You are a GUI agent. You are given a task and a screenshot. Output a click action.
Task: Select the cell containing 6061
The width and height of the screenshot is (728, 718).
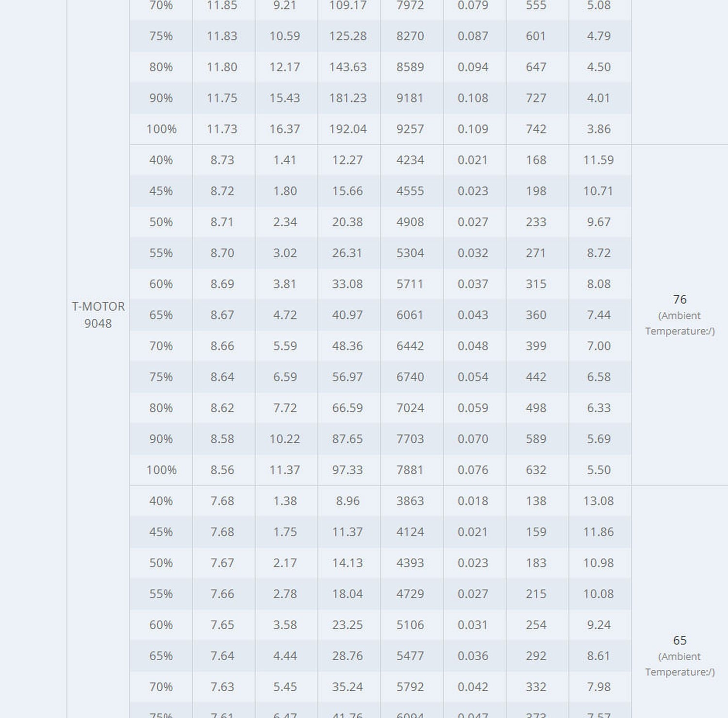click(410, 315)
